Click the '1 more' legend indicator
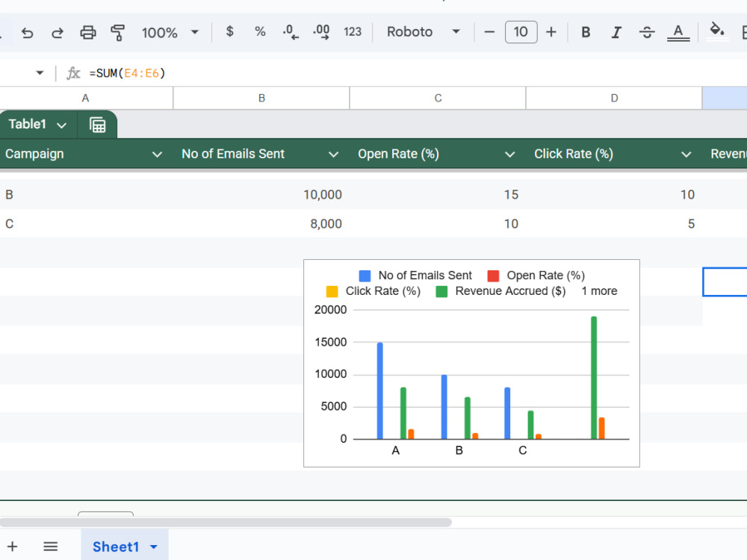Image resolution: width=747 pixels, height=560 pixels. tap(599, 291)
